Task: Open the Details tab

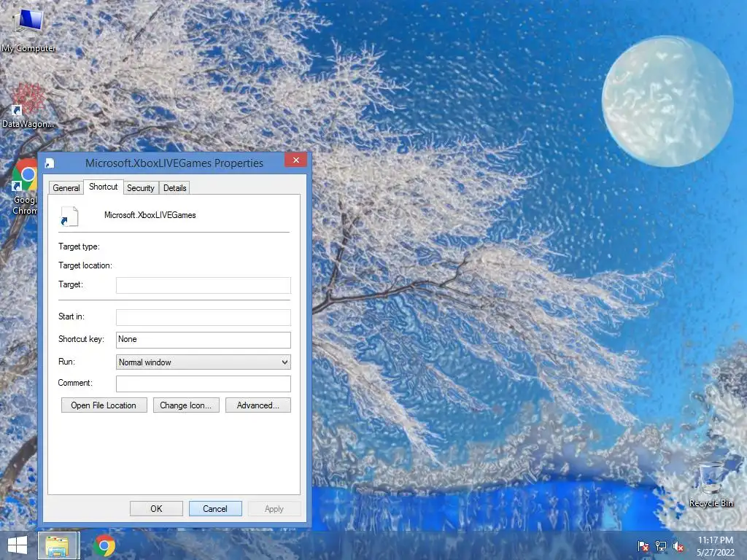Action: [175, 188]
